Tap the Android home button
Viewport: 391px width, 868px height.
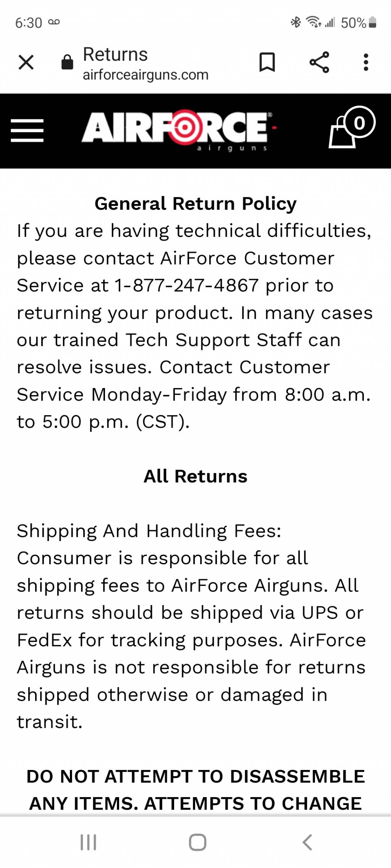click(x=197, y=842)
